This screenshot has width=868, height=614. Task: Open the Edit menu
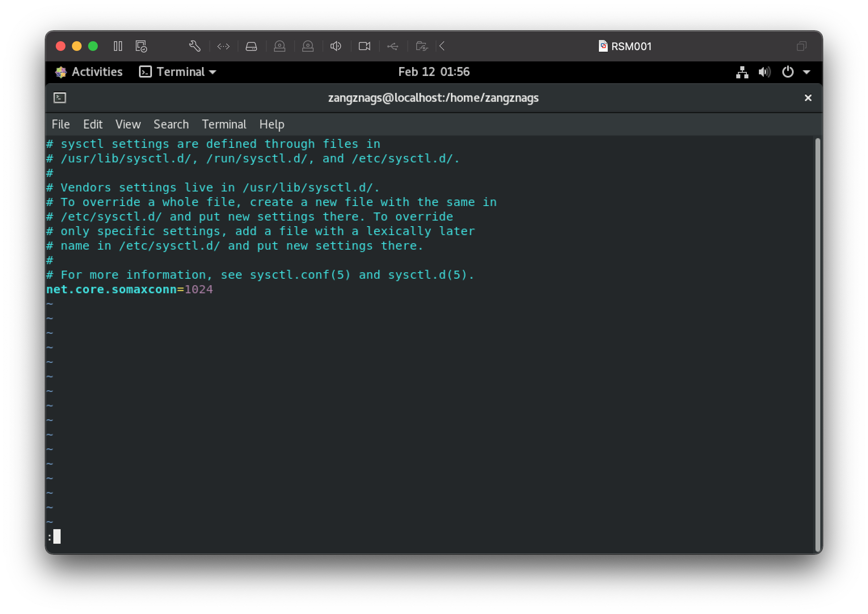pos(93,124)
